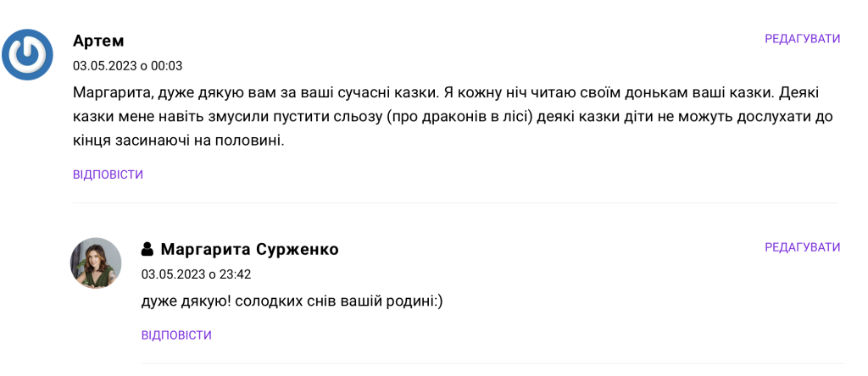Click the commenter name Артем
The image size is (868, 376).
(98, 41)
